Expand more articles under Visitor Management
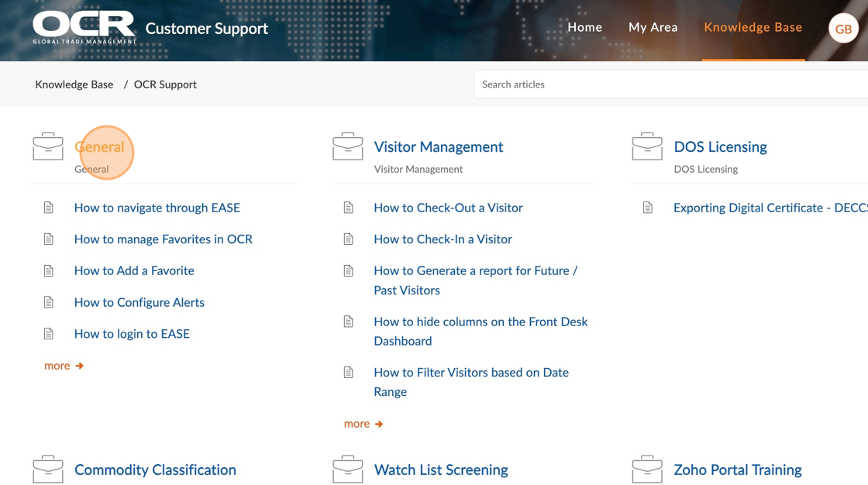The height and width of the screenshot is (485, 868). [363, 424]
